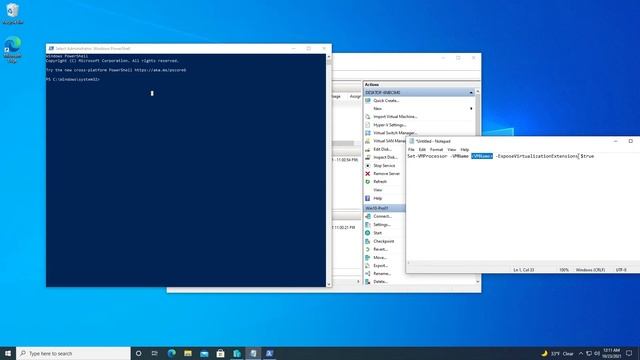Click Connect action for the selected VM
Screen dimensions: 640x360
click(x=382, y=216)
